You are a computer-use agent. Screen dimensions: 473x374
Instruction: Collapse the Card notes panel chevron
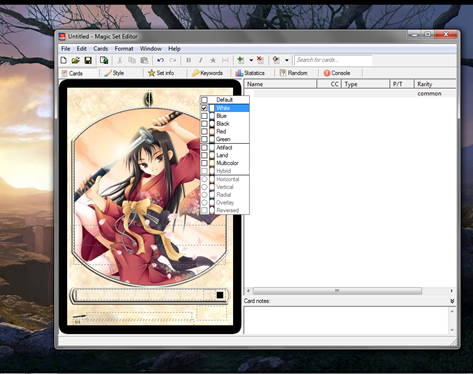tap(452, 301)
